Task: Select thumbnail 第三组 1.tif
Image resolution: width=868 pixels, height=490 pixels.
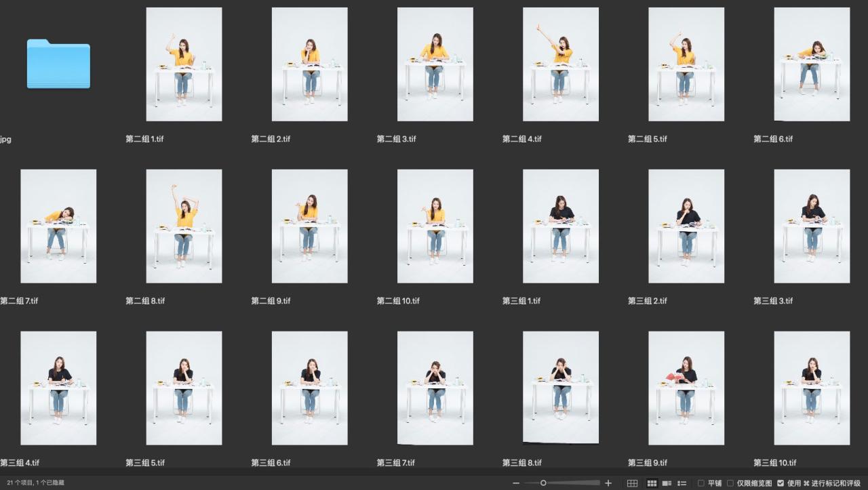Action: point(560,226)
